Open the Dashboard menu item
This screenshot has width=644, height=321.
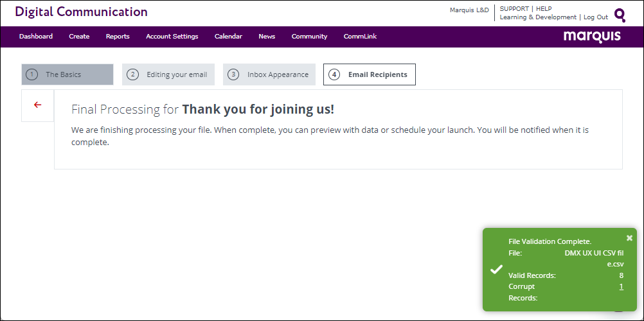36,37
